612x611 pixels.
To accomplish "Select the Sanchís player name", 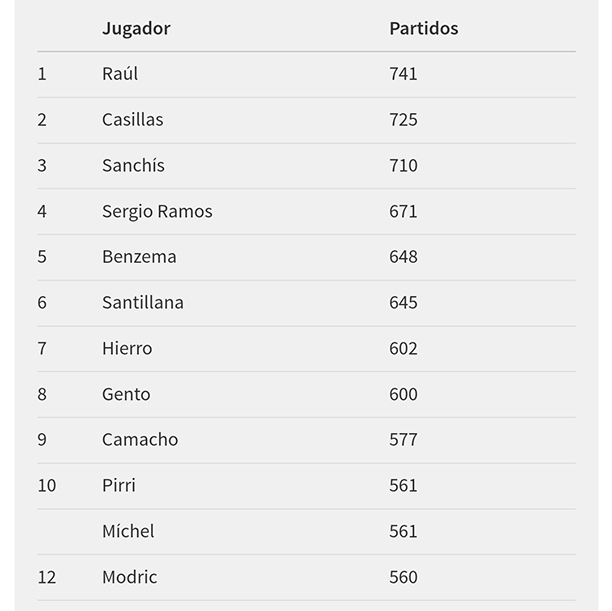I will tap(133, 166).
